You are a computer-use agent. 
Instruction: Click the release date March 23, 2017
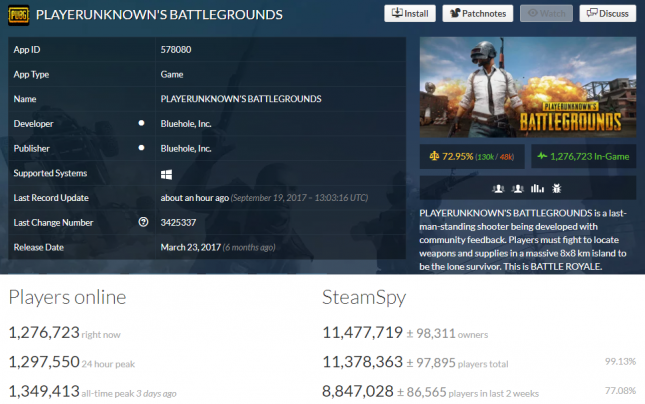click(x=190, y=247)
